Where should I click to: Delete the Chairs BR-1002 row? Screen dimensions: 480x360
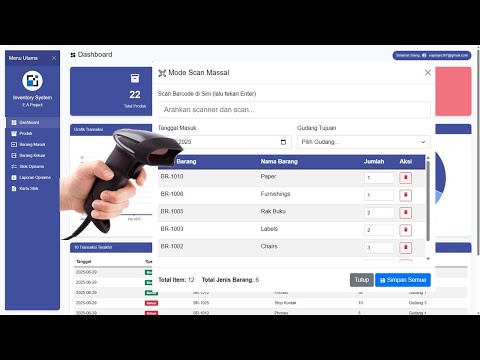405,247
